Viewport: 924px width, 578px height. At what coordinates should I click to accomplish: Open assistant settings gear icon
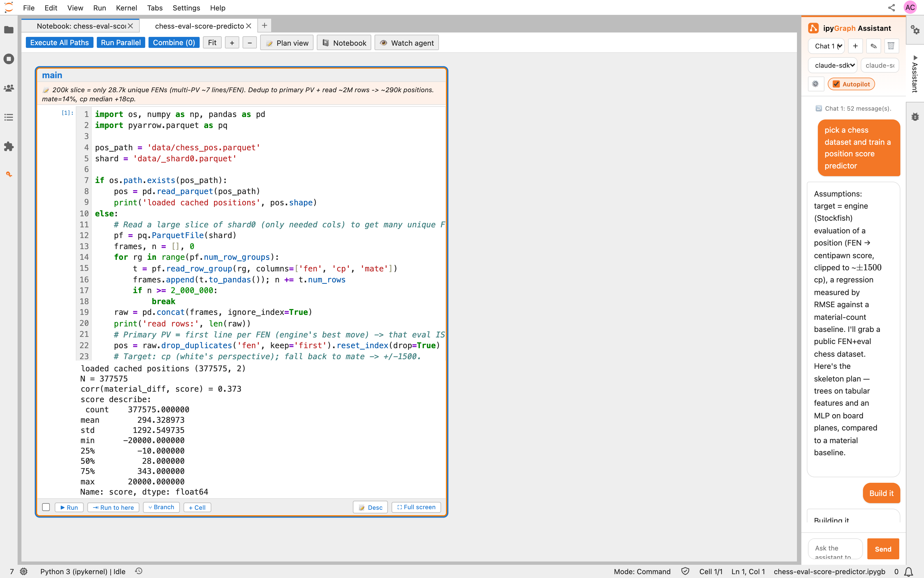[815, 84]
